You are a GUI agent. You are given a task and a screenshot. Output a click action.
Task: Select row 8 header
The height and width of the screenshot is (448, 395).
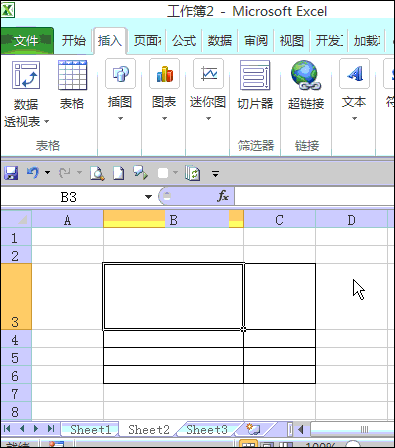click(16, 411)
